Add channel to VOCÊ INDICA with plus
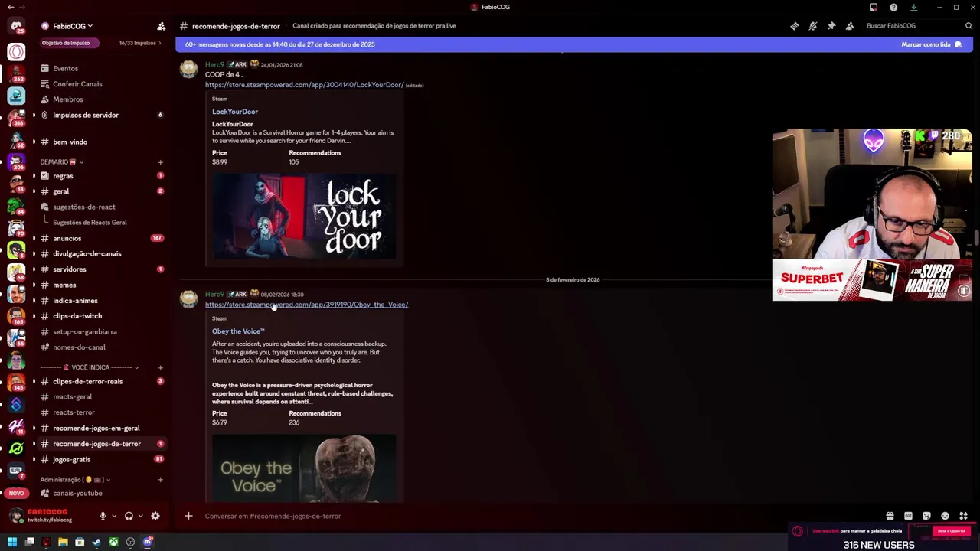The height and width of the screenshot is (551, 980). click(x=160, y=367)
